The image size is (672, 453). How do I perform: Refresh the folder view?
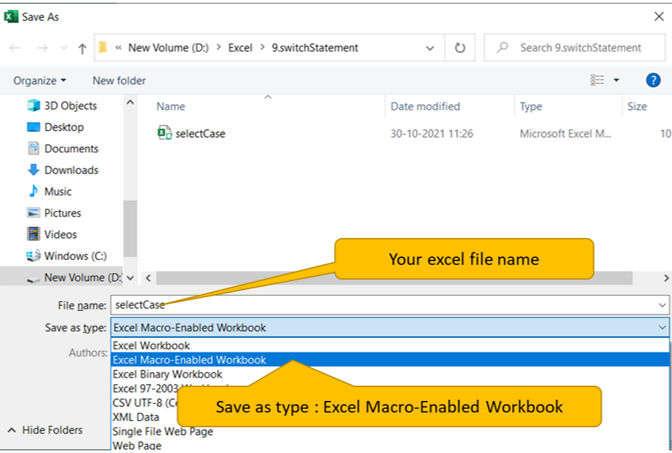pyautogui.click(x=460, y=48)
